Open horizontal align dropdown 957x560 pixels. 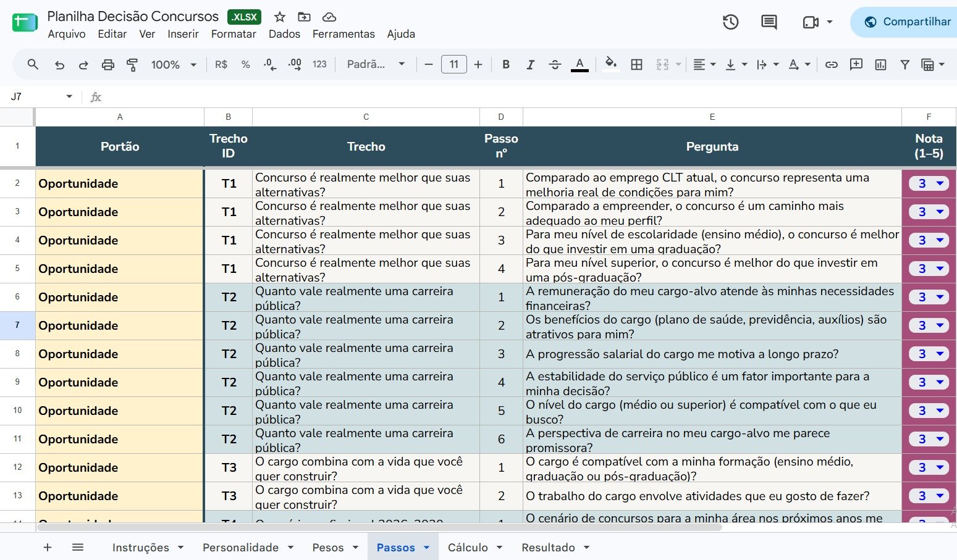704,64
